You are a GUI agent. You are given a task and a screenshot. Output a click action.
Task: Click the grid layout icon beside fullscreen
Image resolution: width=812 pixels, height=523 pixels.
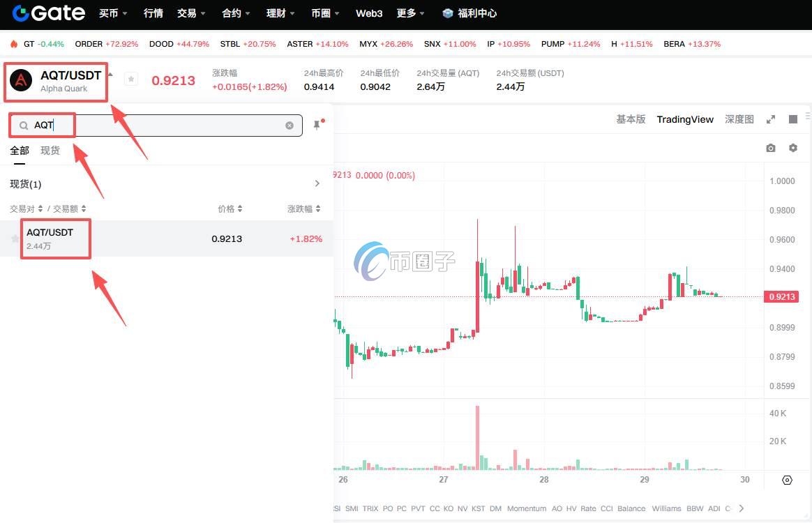[x=793, y=119]
